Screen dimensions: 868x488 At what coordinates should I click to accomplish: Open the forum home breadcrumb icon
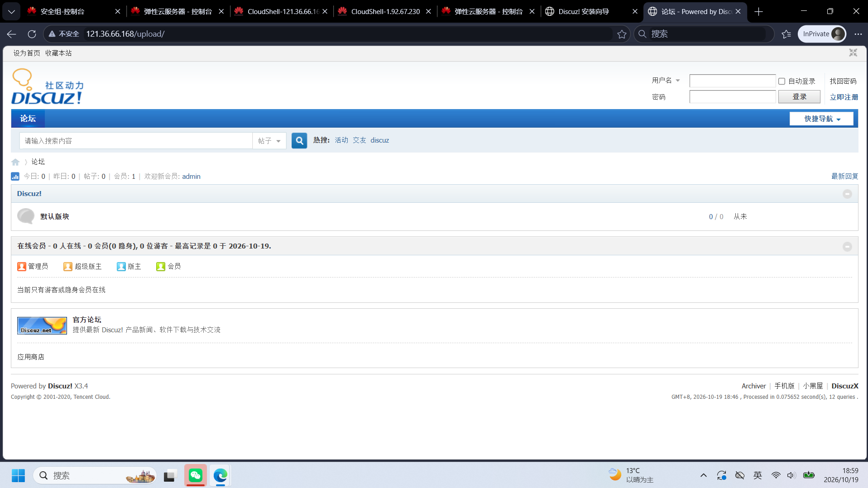pyautogui.click(x=15, y=162)
